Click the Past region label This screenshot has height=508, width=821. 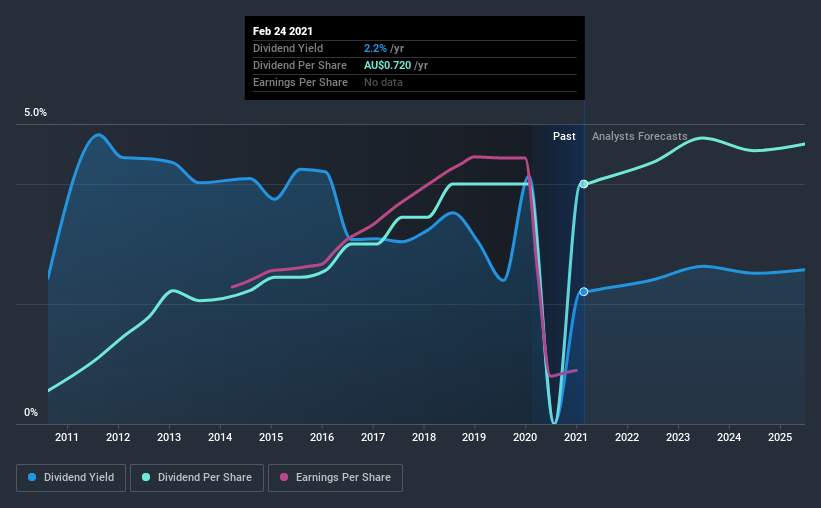[x=564, y=136]
